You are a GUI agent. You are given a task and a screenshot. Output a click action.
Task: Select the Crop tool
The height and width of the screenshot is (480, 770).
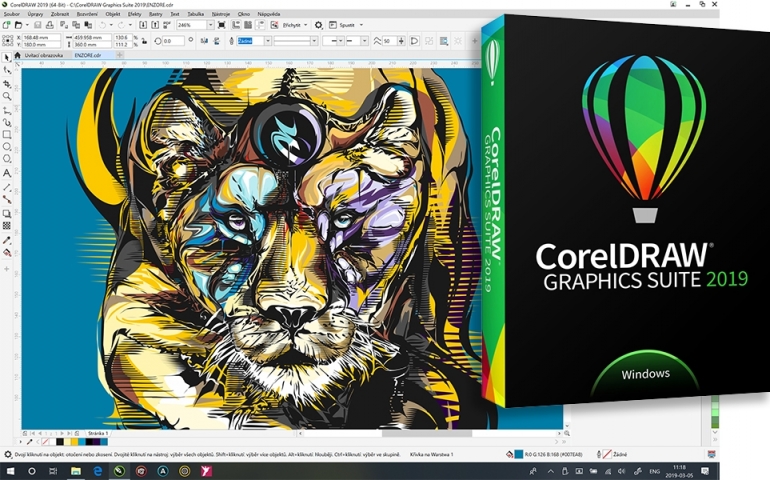coord(7,84)
